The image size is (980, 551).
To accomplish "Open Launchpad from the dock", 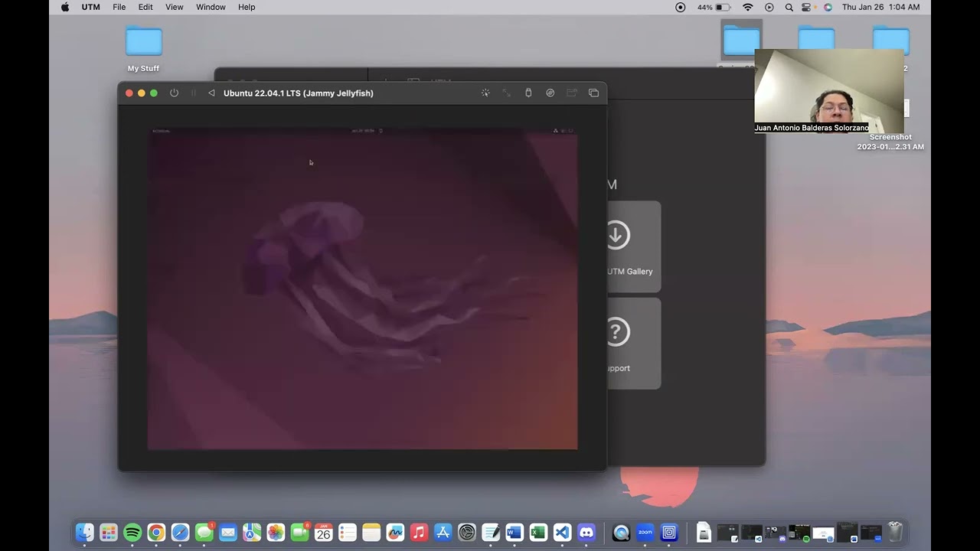I will [109, 532].
